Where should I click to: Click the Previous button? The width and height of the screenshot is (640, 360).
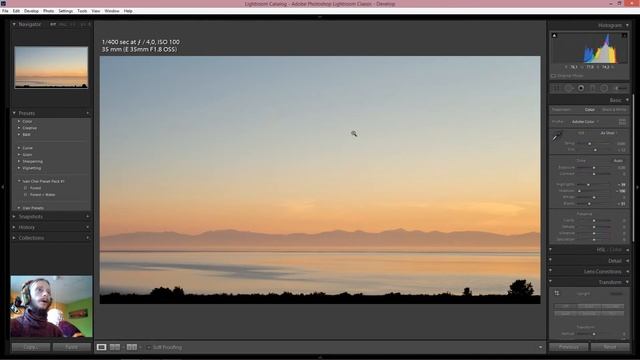click(568, 347)
